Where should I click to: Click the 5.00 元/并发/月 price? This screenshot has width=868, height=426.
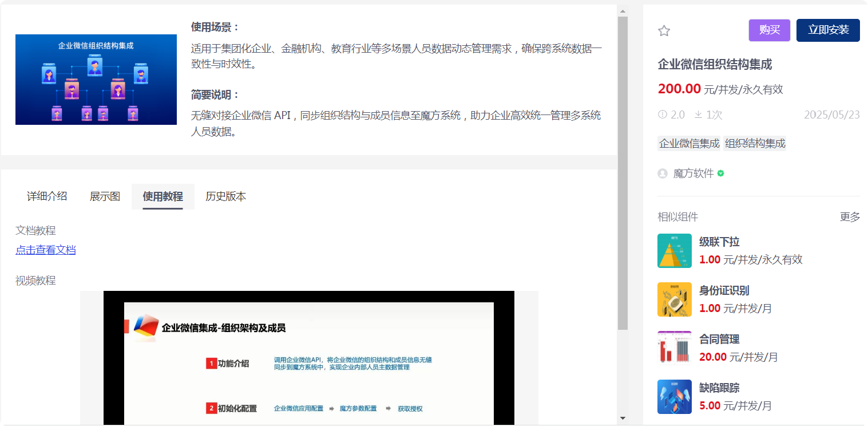pos(735,405)
